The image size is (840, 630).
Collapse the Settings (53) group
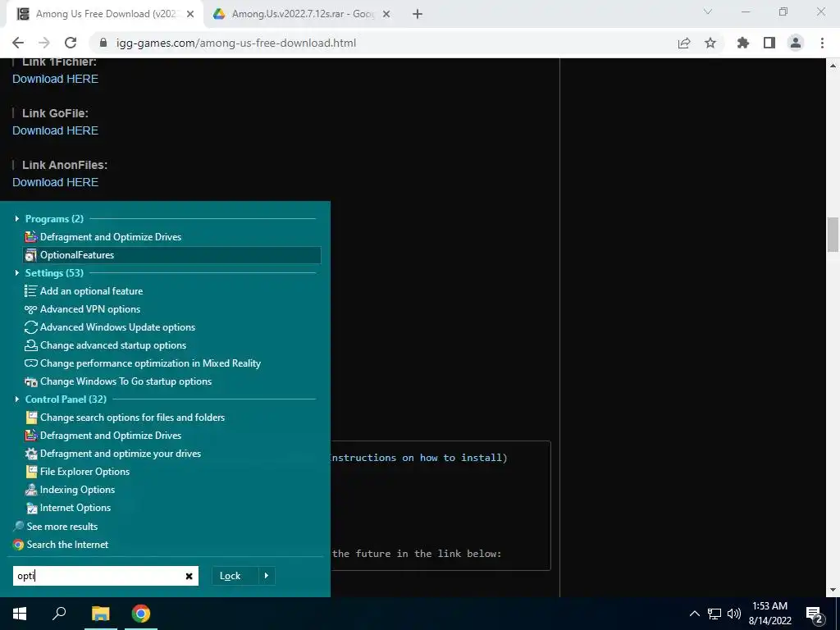pos(17,272)
